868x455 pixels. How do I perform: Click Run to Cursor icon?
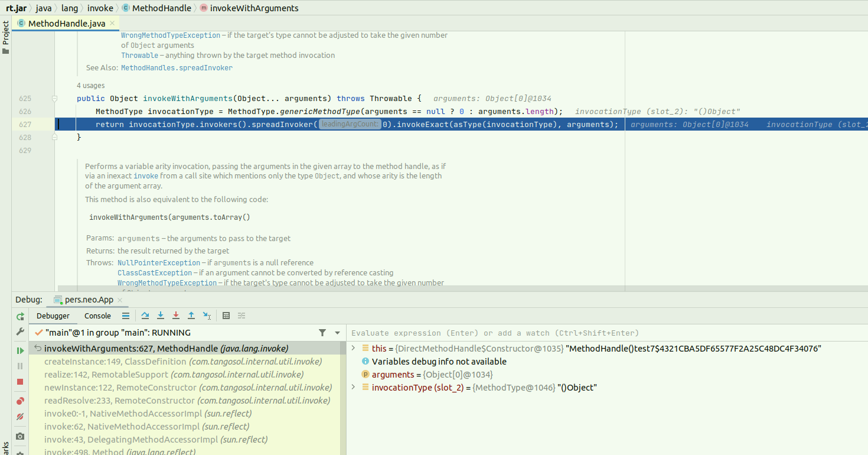207,316
